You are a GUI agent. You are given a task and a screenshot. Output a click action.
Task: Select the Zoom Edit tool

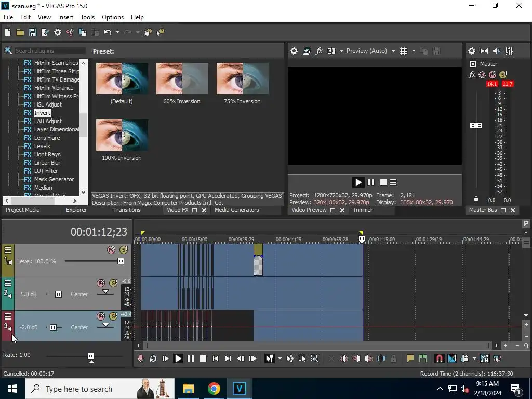(314, 358)
